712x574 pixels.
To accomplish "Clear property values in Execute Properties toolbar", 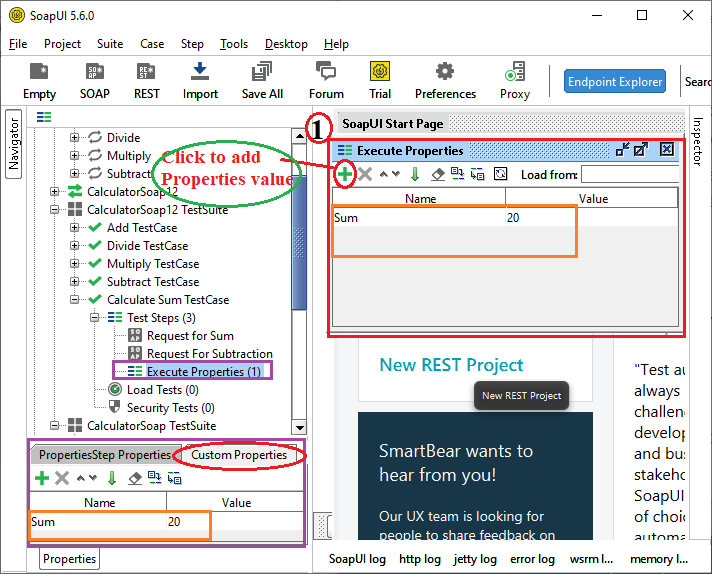I will (x=438, y=174).
